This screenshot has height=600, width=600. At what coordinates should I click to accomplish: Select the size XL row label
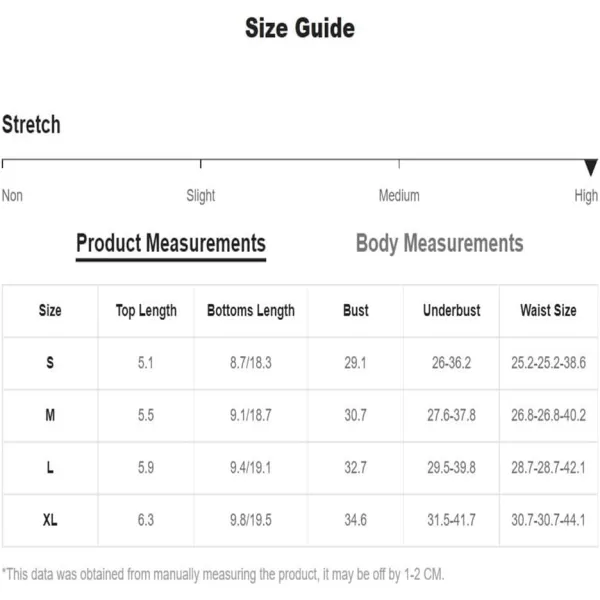(50, 520)
